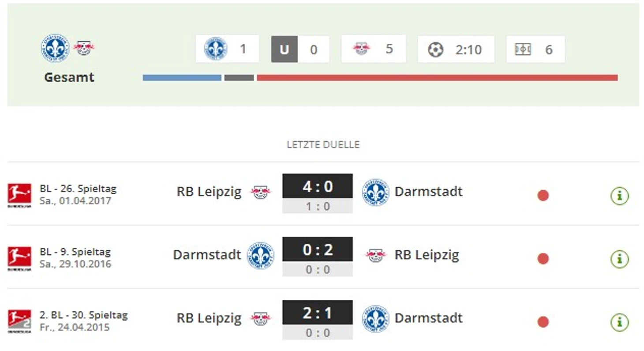Open info icon for the 29.10.2016 match
644x351 pixels.
tap(619, 259)
